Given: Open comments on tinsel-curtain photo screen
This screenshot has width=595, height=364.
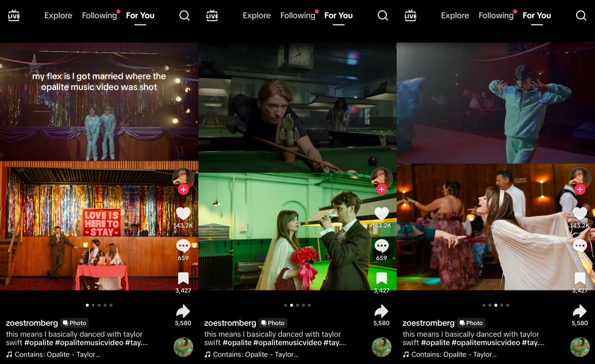Looking at the screenshot, I should [x=183, y=246].
